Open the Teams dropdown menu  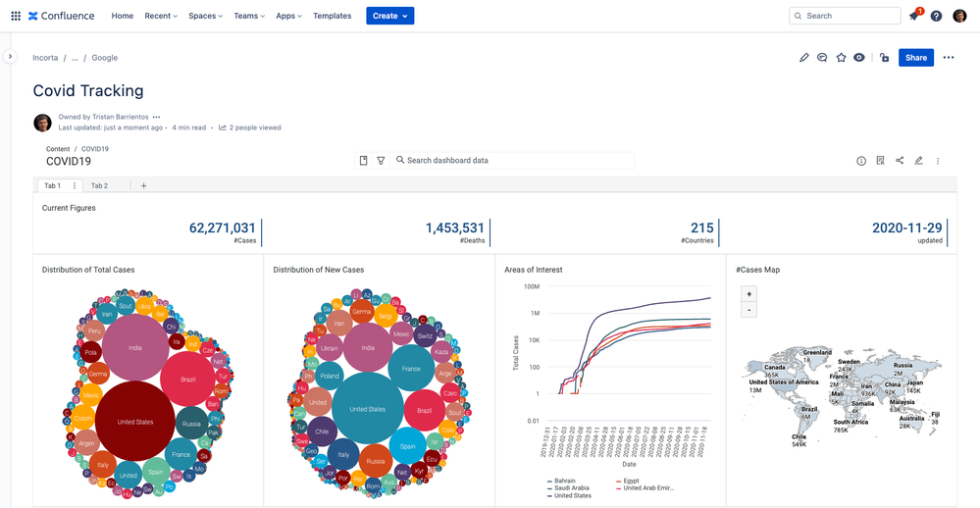[249, 16]
